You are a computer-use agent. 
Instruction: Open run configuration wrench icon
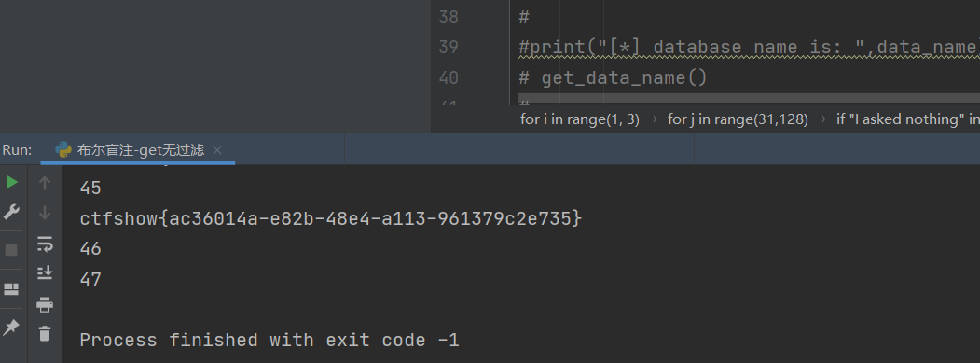[12, 212]
